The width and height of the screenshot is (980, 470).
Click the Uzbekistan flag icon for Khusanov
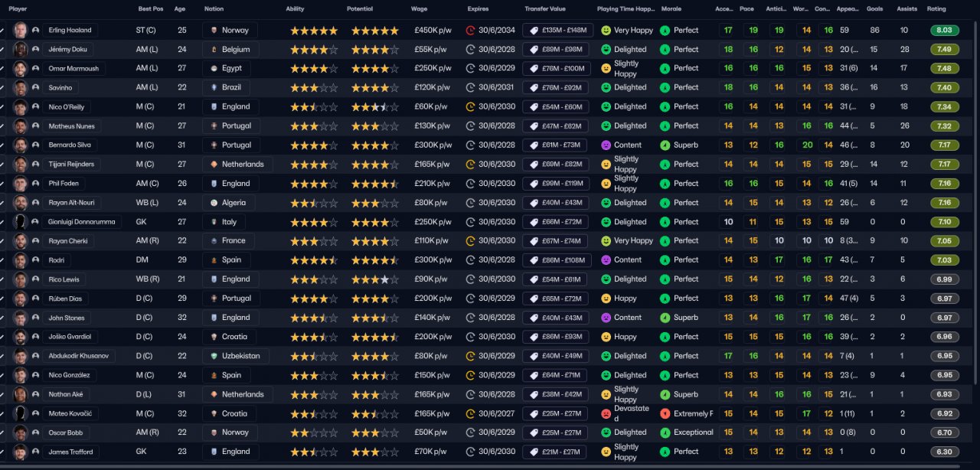(214, 356)
